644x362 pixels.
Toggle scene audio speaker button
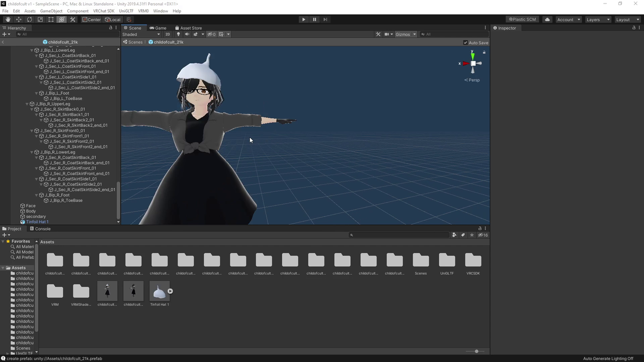coord(187,34)
